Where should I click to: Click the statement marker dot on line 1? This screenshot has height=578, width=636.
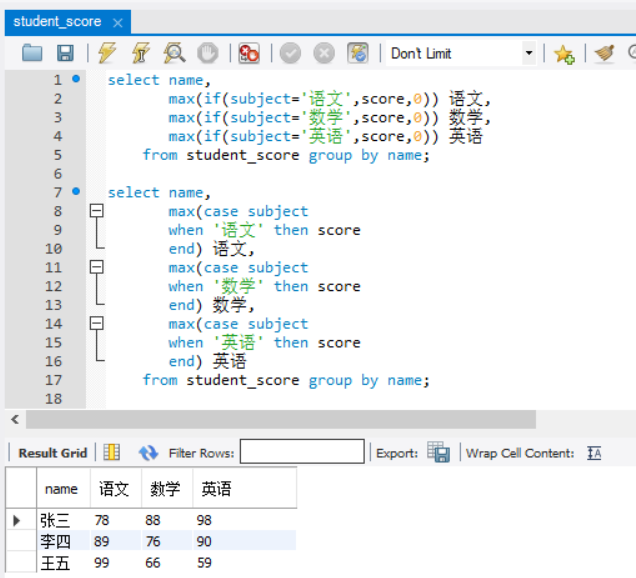tap(76, 79)
